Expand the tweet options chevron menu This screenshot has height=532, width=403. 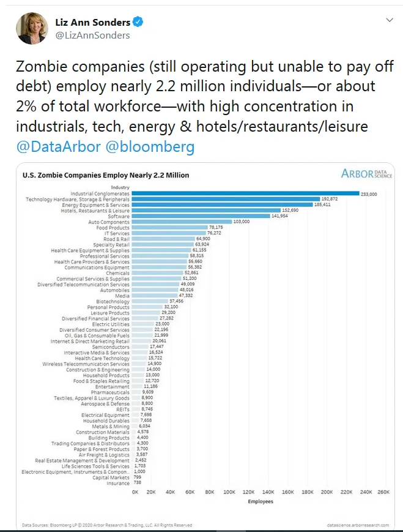point(389,20)
